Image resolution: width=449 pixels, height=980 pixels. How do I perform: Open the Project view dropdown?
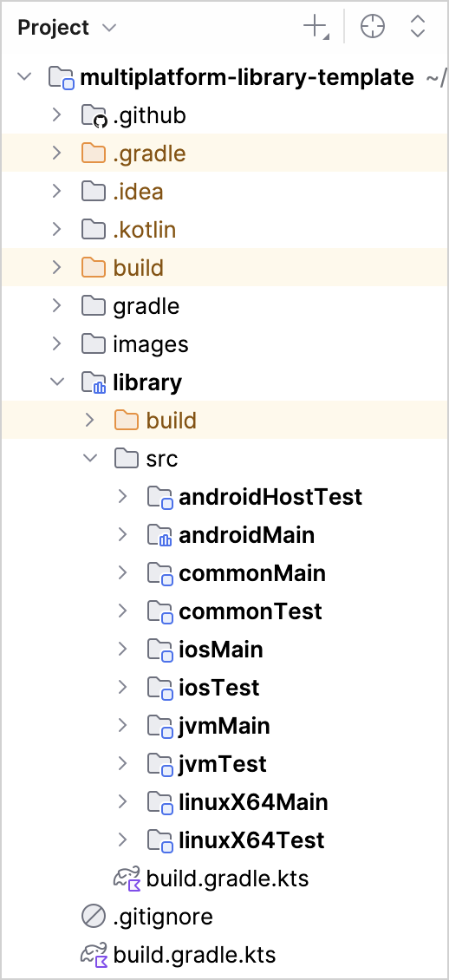(x=67, y=28)
